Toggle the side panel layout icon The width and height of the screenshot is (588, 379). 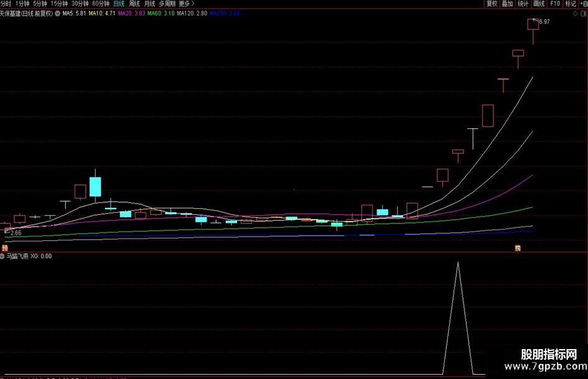[x=584, y=14]
